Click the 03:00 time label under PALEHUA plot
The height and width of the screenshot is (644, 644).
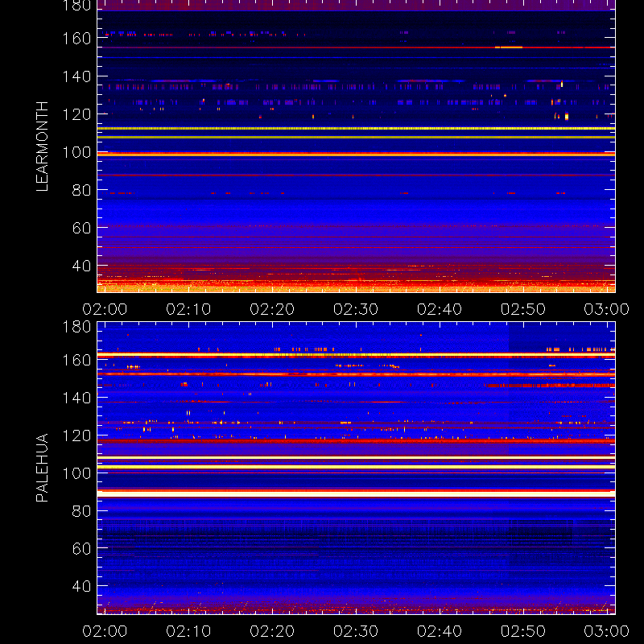click(607, 631)
